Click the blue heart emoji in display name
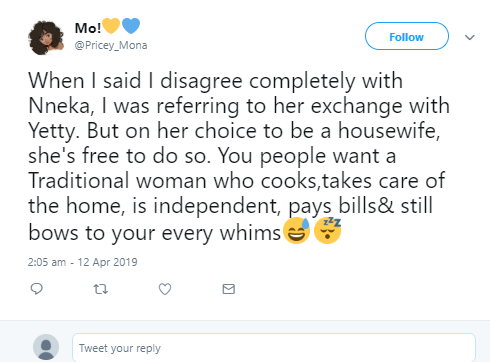 [x=131, y=26]
